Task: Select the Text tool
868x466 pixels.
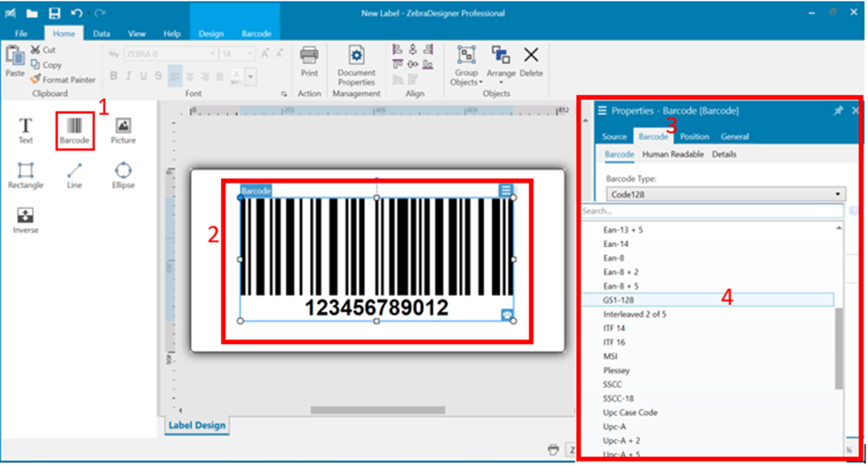Action: pyautogui.click(x=26, y=130)
